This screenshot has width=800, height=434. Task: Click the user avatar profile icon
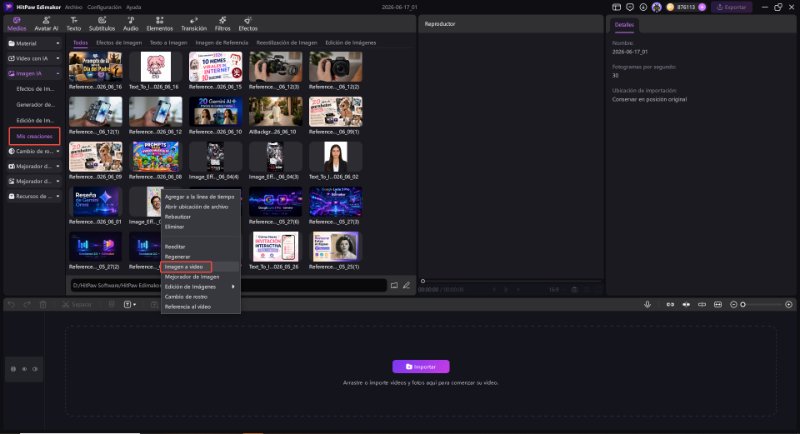pyautogui.click(x=657, y=7)
